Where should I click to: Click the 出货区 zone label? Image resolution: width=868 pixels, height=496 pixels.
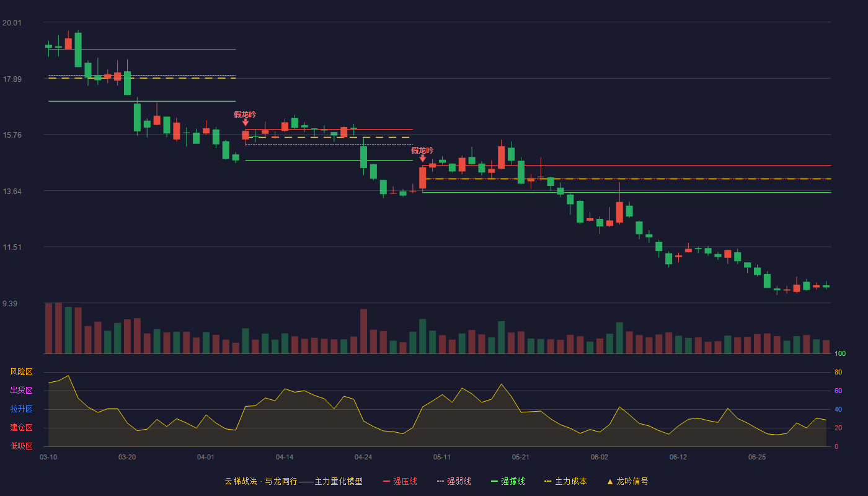coord(21,391)
